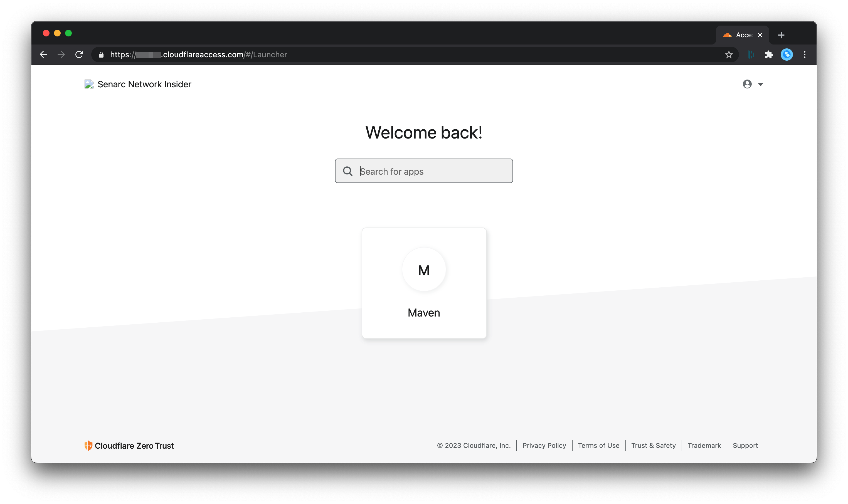Screen dimensions: 848x504
Task: Open the Extensions puzzle piece menu
Action: click(x=769, y=55)
